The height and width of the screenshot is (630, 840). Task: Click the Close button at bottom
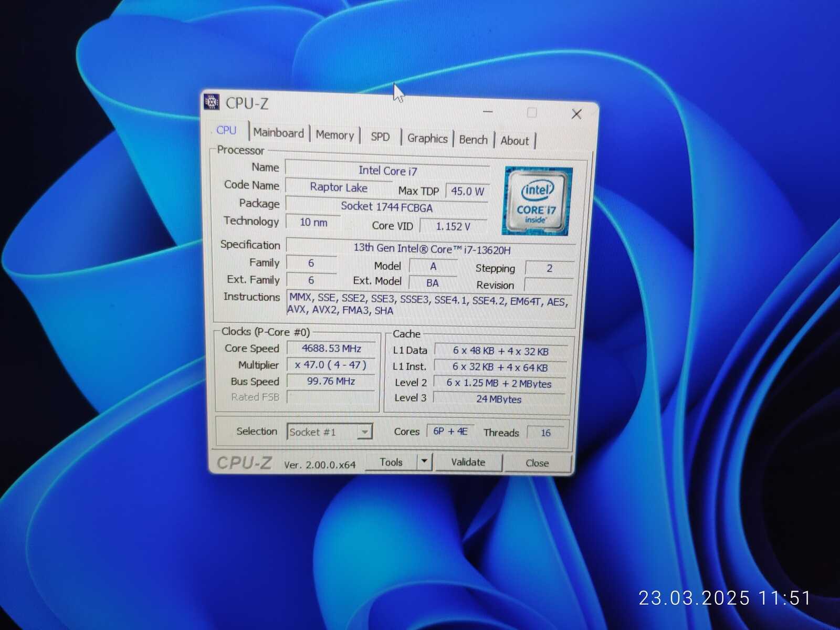coord(537,463)
